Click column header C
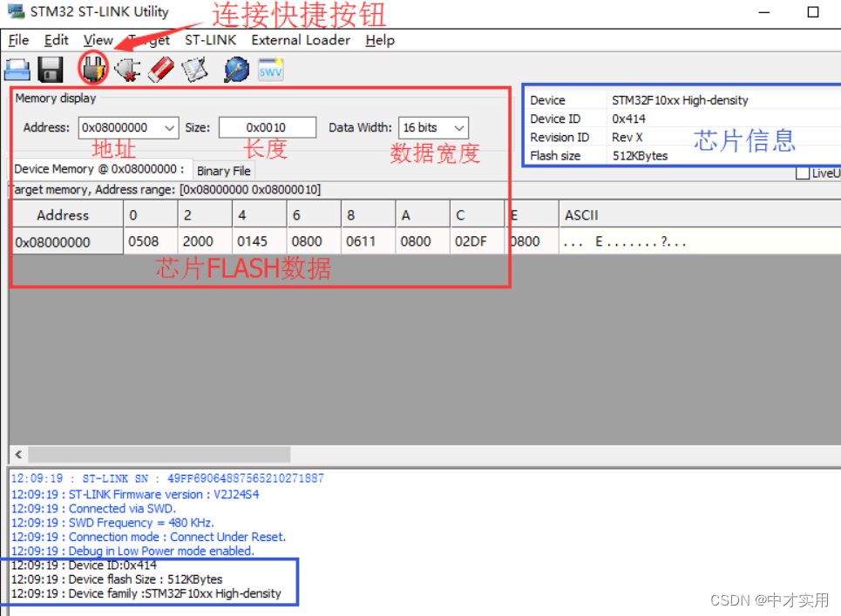The height and width of the screenshot is (616, 841). (x=478, y=215)
